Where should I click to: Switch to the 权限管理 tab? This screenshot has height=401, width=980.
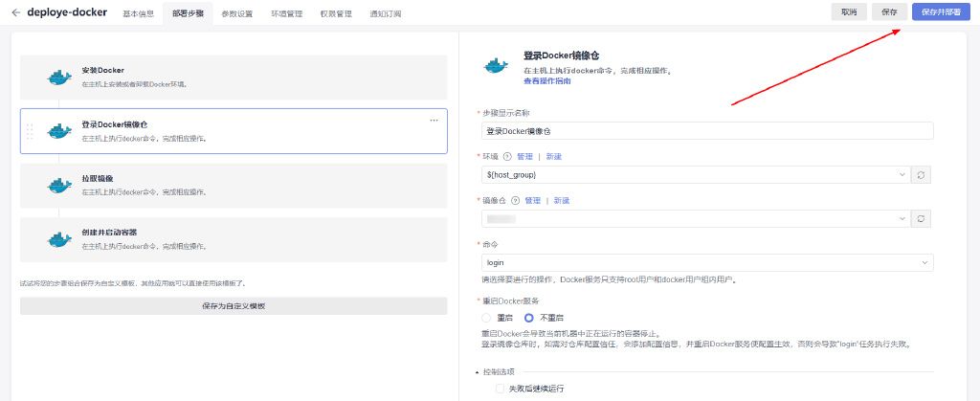click(x=336, y=13)
